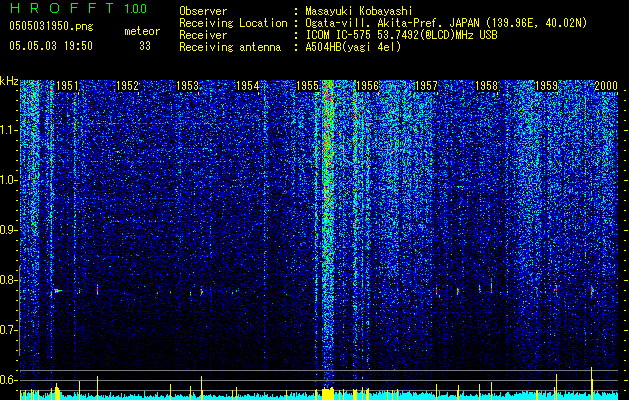
Task: Select the observer name Masayuki Kobayashi
Action: [x=359, y=11]
